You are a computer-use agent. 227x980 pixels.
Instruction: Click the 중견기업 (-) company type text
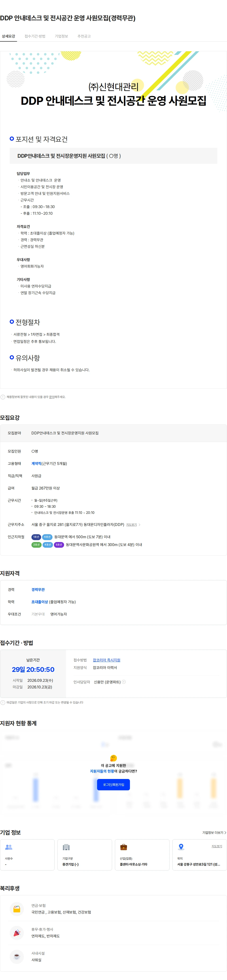[70, 864]
